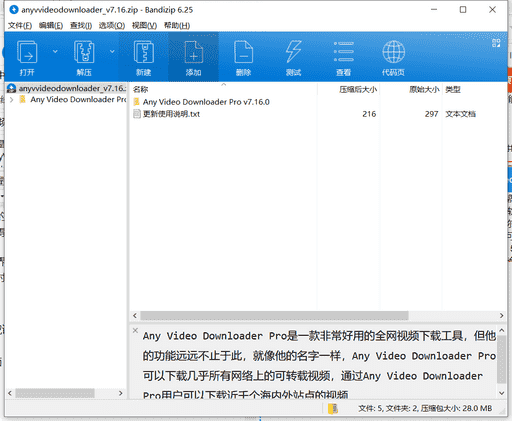Click folder icon of Any Video Downloader Pro v7.16.0

137,102
